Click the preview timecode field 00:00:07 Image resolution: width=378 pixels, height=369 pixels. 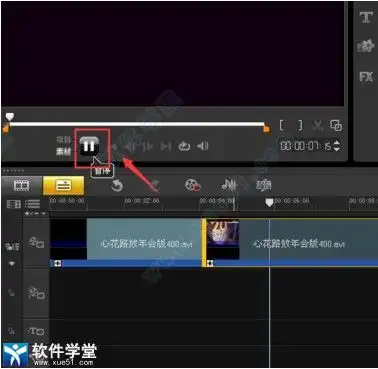(305, 146)
